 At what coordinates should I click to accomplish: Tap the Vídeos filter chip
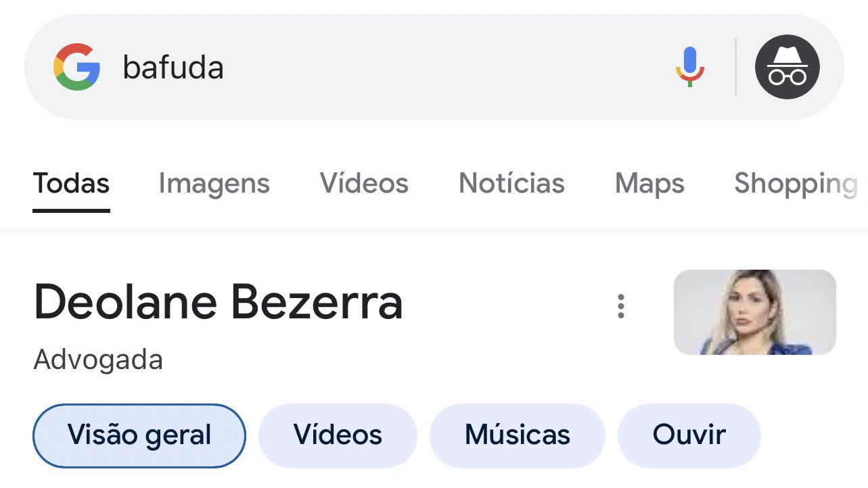(x=338, y=435)
